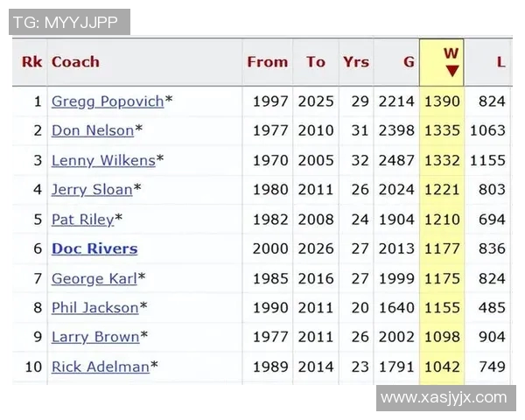Open the bold Doc Rivers link
This screenshot has height=420, width=525.
click(94, 249)
